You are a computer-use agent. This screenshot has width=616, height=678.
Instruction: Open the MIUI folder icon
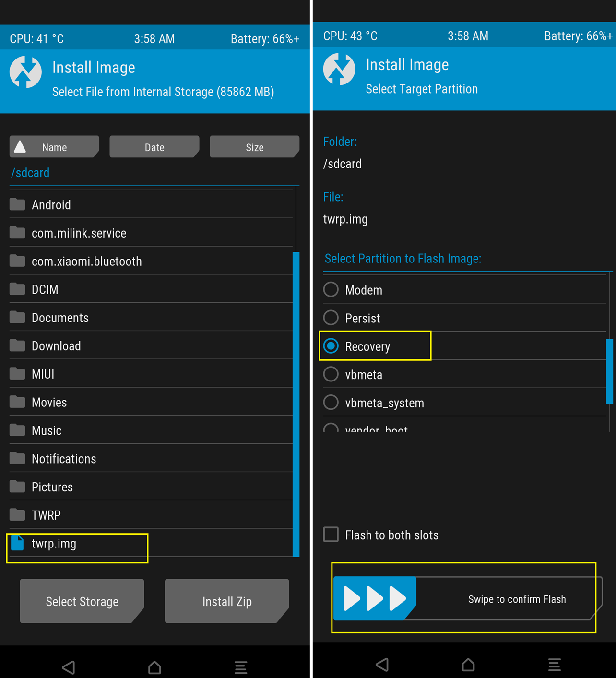coord(17,374)
